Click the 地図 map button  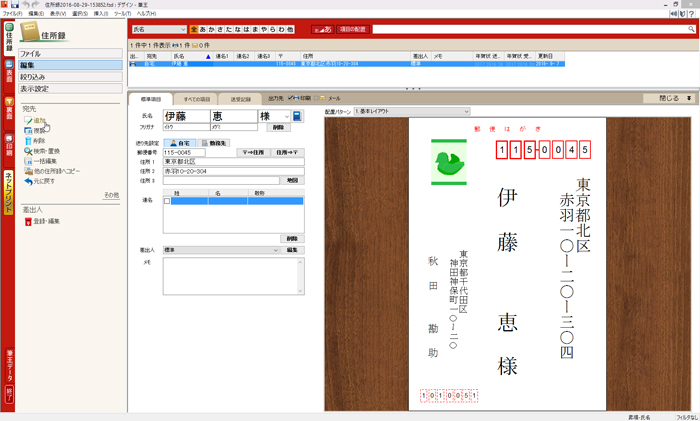(x=292, y=180)
